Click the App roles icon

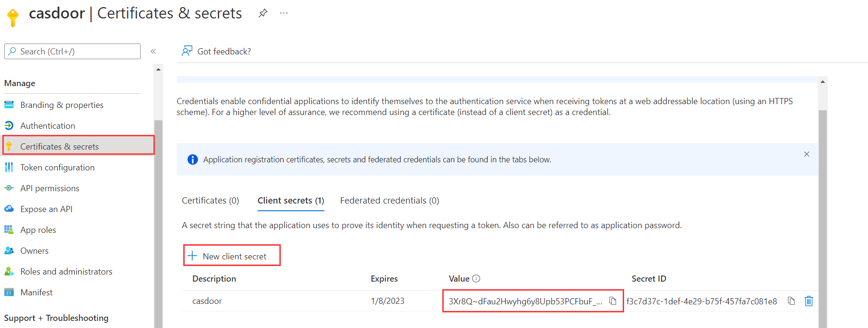(9, 230)
